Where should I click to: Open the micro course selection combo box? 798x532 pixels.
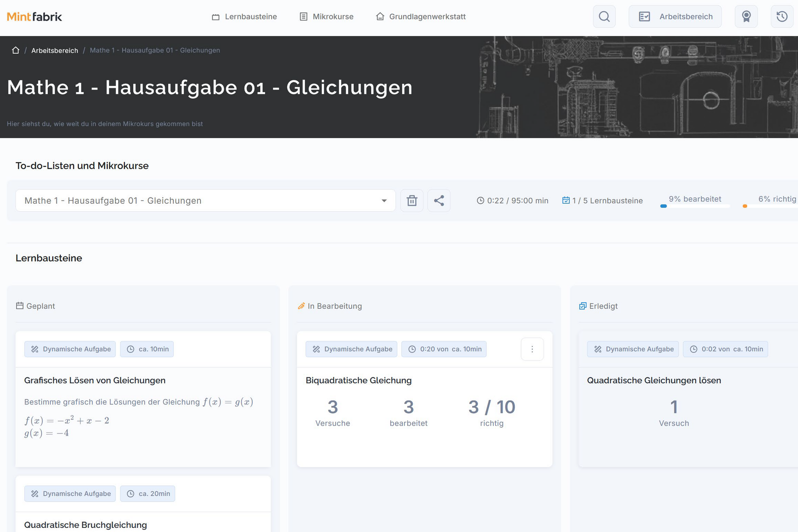(205, 201)
